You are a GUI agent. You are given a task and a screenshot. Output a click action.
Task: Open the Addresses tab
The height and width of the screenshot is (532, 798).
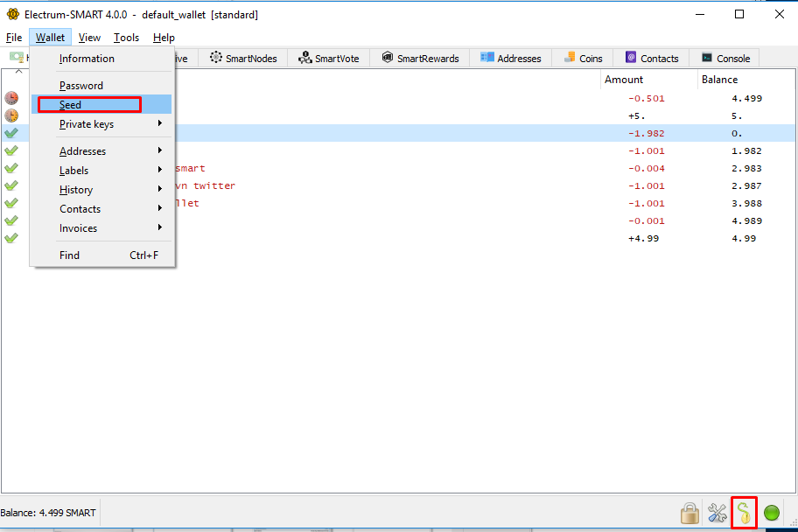coord(510,58)
